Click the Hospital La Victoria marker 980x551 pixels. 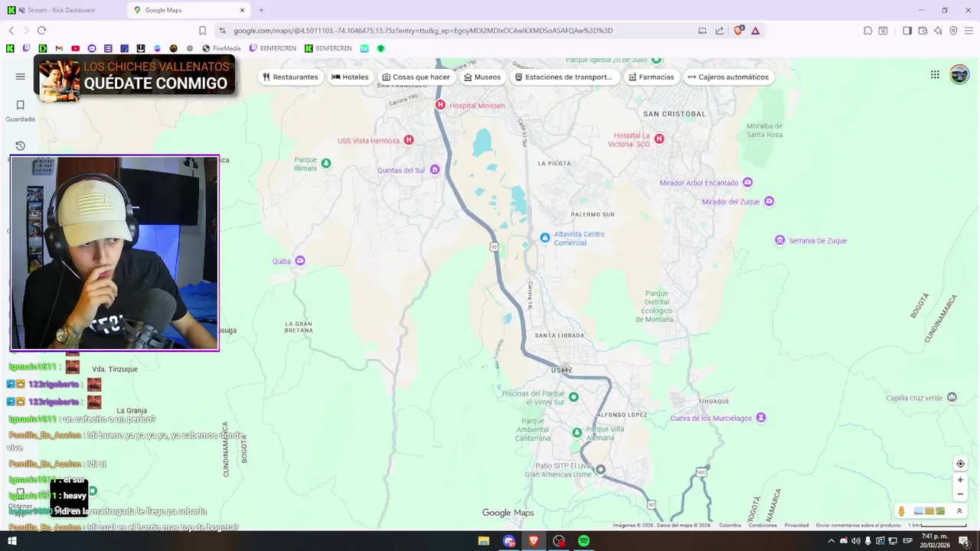[659, 139]
